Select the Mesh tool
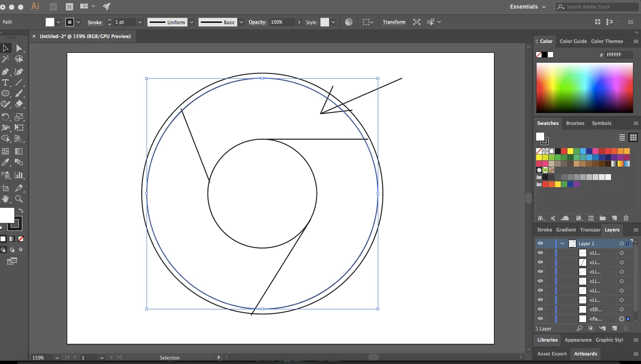 (x=5, y=151)
